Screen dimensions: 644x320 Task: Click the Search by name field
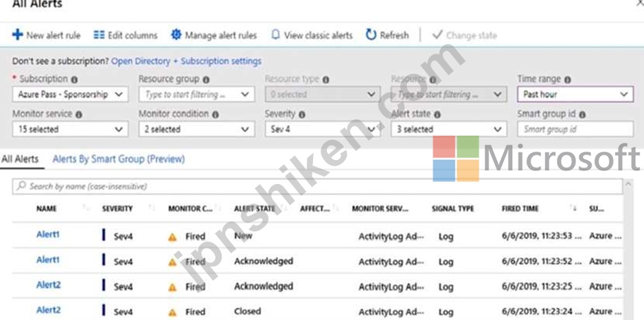317,187
